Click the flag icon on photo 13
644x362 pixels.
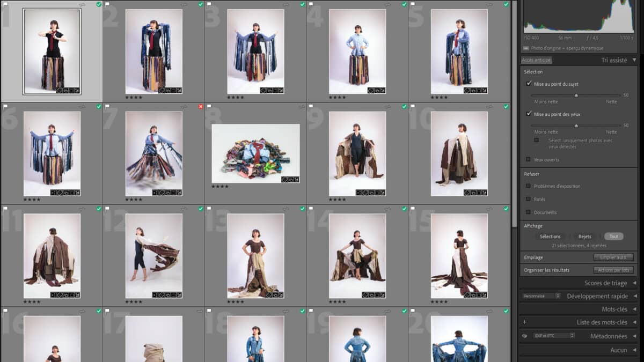[x=209, y=208]
